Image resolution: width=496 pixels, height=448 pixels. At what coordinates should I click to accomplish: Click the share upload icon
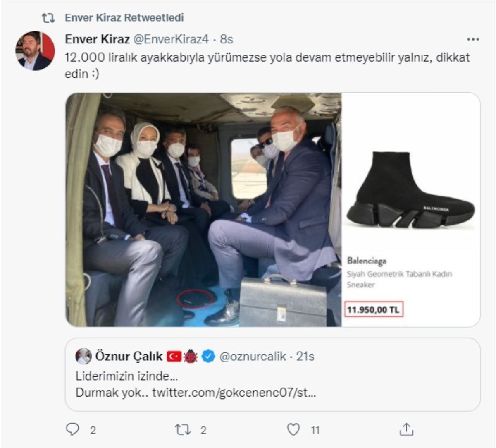406,430
